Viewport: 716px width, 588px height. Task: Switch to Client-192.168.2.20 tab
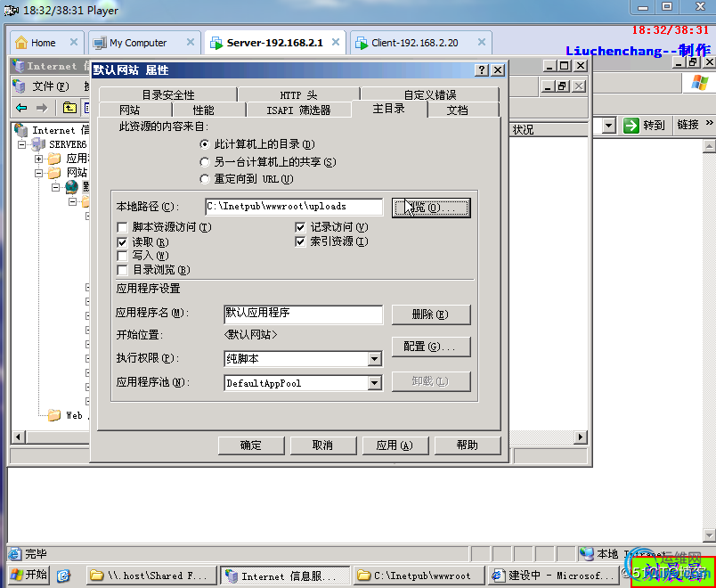421,43
